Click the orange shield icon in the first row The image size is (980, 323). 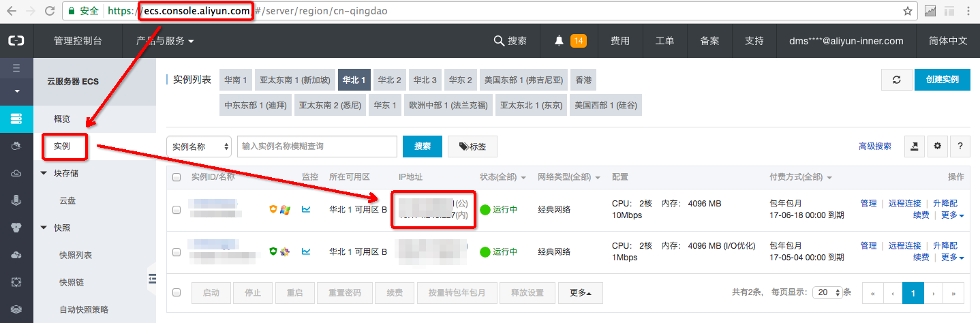tap(273, 209)
